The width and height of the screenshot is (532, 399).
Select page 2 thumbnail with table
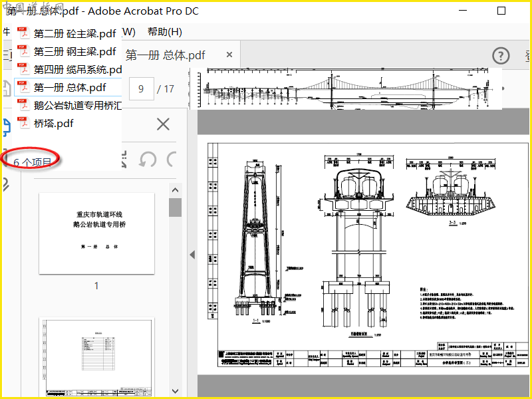[x=96, y=357]
